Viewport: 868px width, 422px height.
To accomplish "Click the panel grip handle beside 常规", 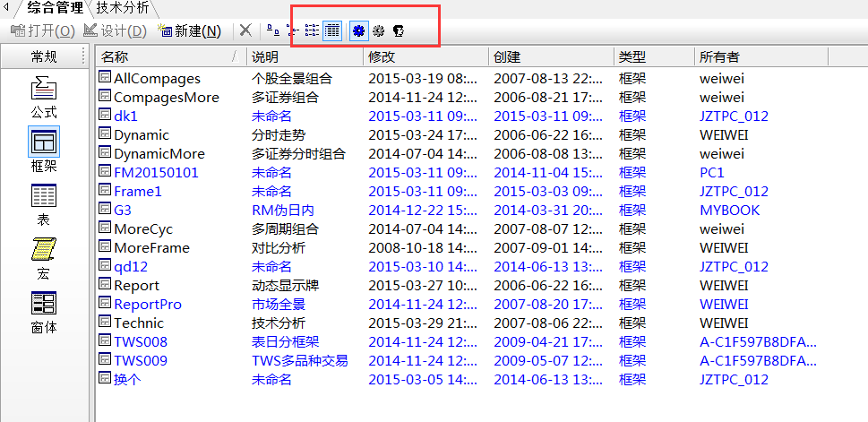I will (x=83, y=56).
